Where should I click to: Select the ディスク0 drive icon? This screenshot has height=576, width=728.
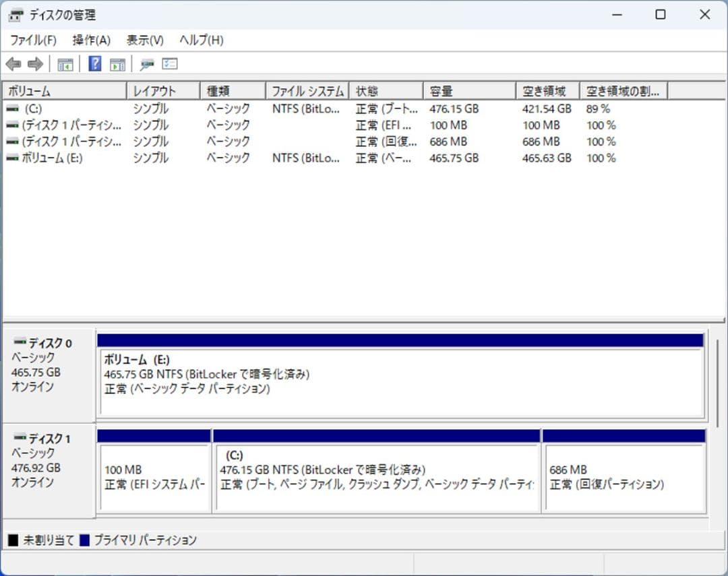pos(20,342)
